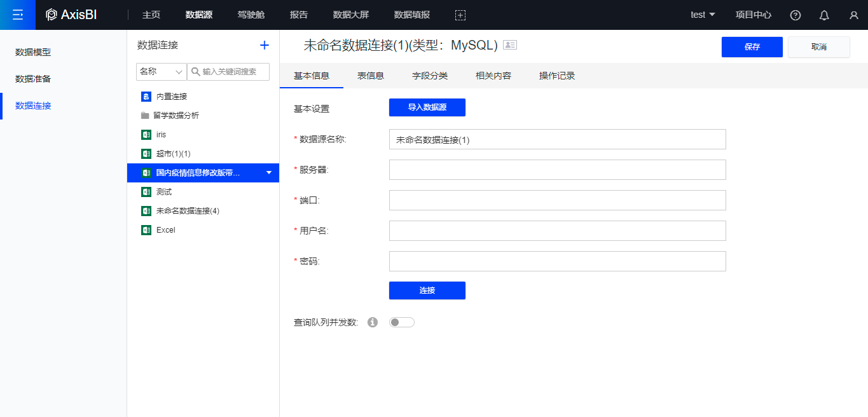The height and width of the screenshot is (417, 868).
Task: Expand the test user dropdown
Action: point(703,15)
